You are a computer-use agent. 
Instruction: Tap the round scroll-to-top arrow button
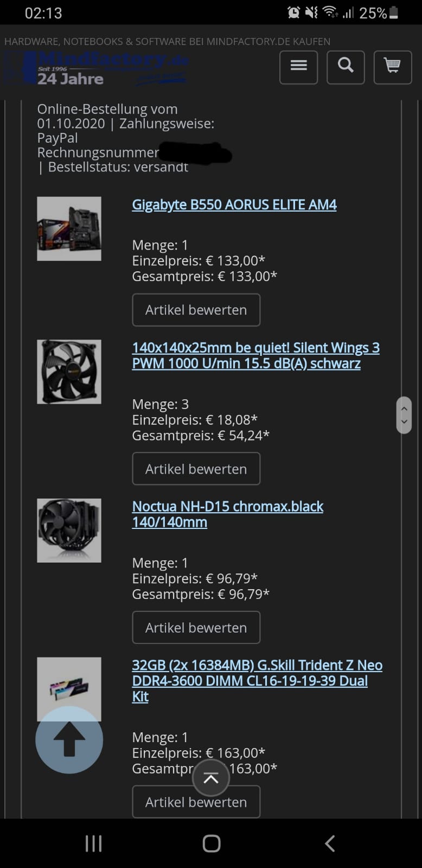[x=69, y=739]
